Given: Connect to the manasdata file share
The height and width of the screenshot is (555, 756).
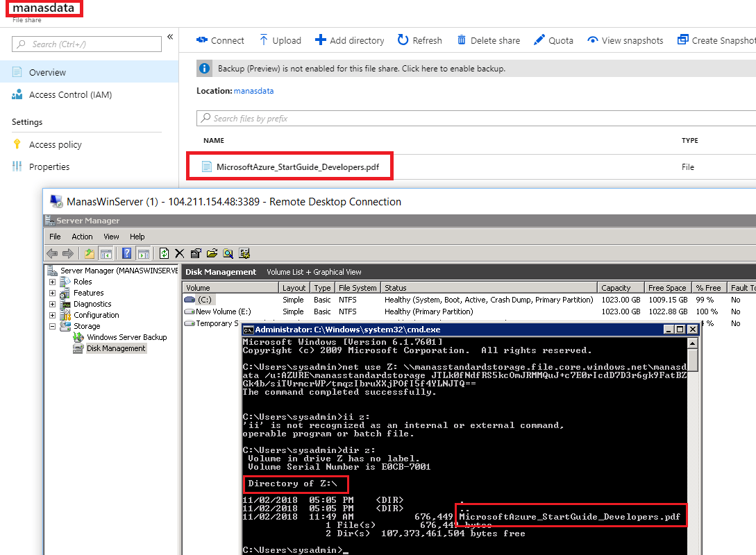Looking at the screenshot, I should pos(220,40).
